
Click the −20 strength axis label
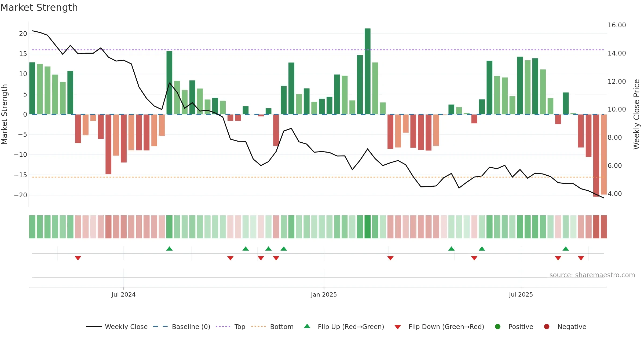[x=20, y=195]
